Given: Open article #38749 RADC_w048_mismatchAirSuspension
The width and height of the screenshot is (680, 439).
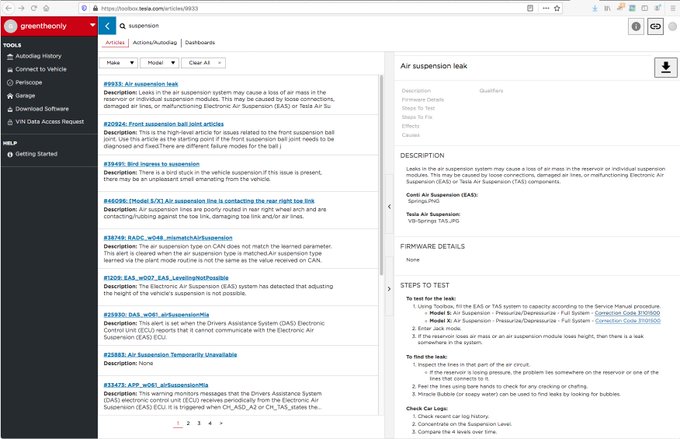Looking at the screenshot, I should tap(168, 238).
